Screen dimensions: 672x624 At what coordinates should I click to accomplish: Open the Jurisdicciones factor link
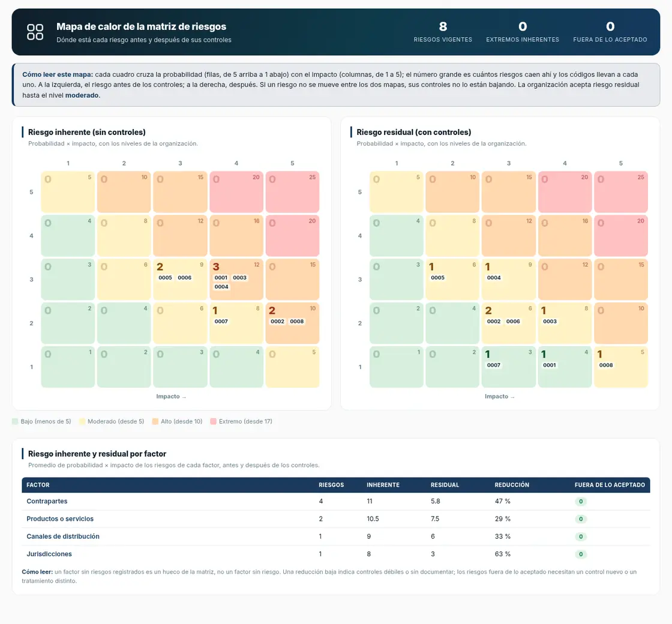(49, 554)
